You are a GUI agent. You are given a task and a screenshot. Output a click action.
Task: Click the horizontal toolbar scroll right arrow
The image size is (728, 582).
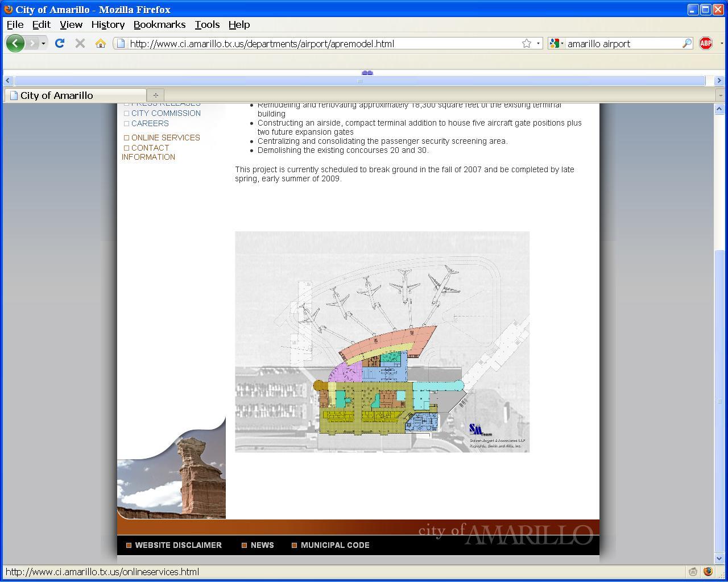pos(719,81)
